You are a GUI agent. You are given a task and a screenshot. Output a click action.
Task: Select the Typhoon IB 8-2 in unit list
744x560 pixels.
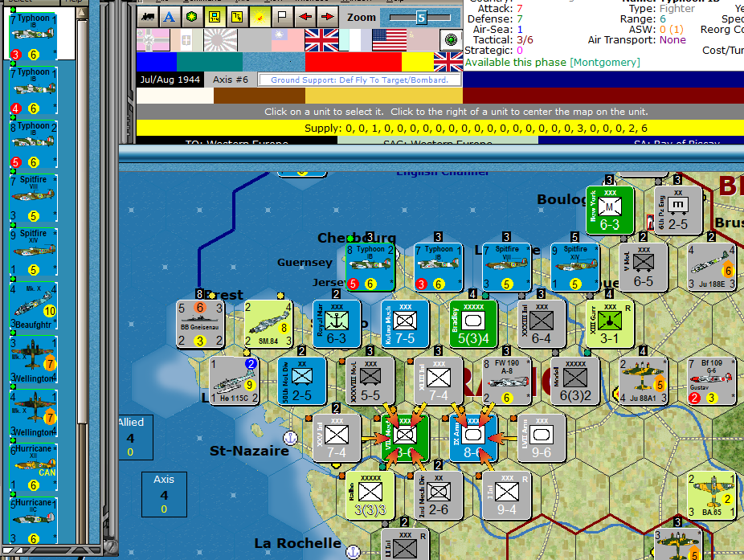pos(33,144)
